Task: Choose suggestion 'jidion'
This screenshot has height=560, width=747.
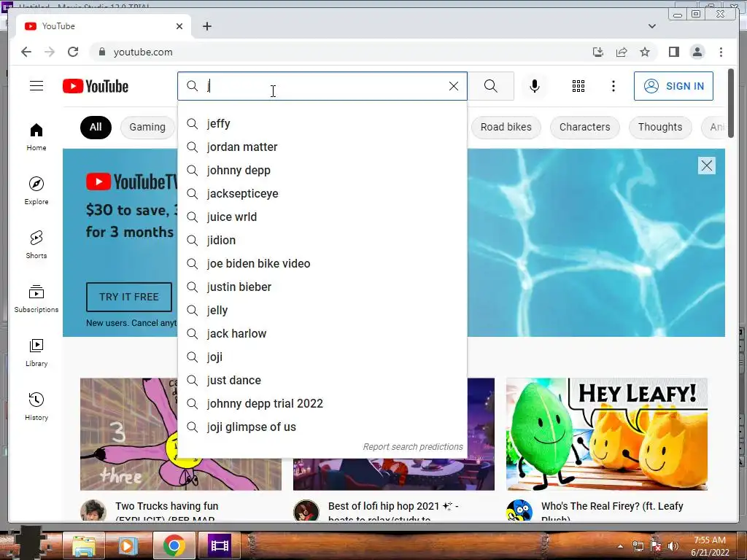Action: [322, 241]
